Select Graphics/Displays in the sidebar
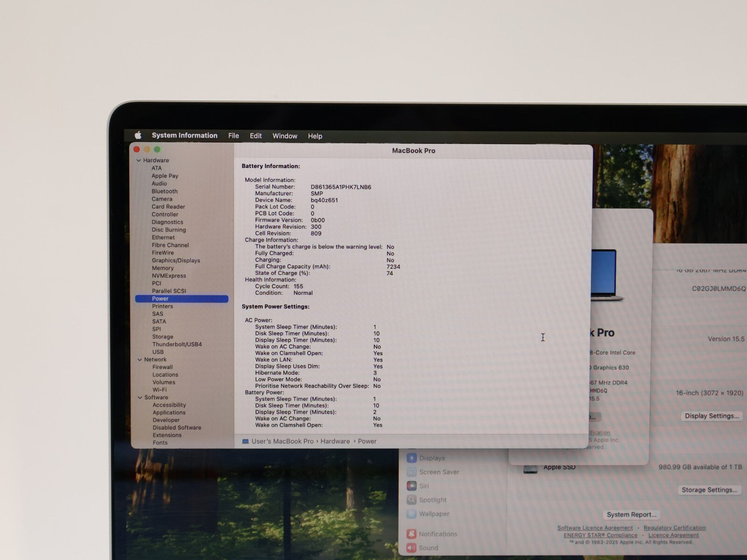 point(176,260)
